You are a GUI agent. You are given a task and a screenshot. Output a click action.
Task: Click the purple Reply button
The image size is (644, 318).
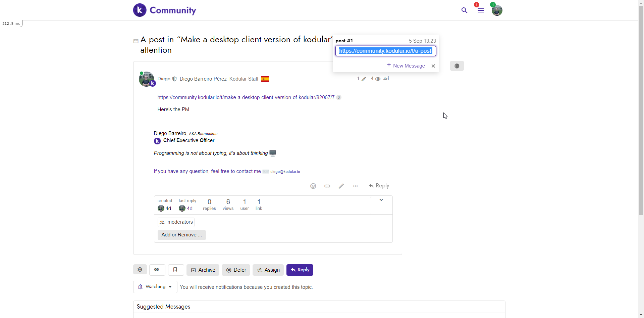[x=300, y=270]
